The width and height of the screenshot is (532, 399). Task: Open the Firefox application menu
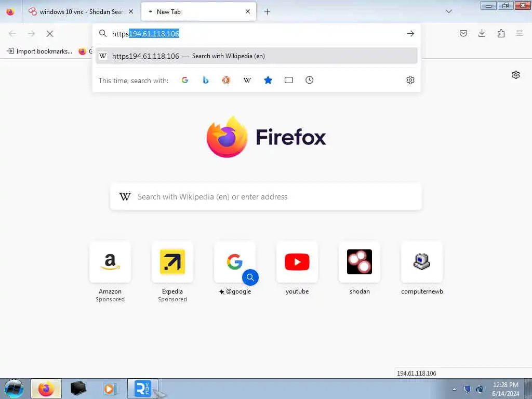pyautogui.click(x=520, y=33)
